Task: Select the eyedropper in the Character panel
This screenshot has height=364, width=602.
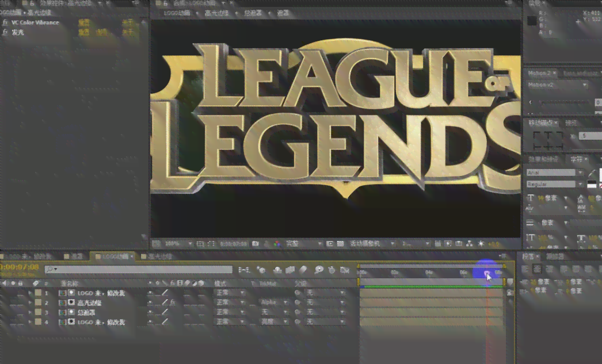Action: pyautogui.click(x=592, y=173)
